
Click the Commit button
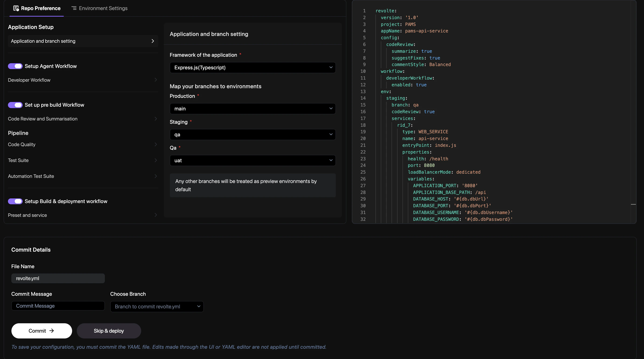42,331
